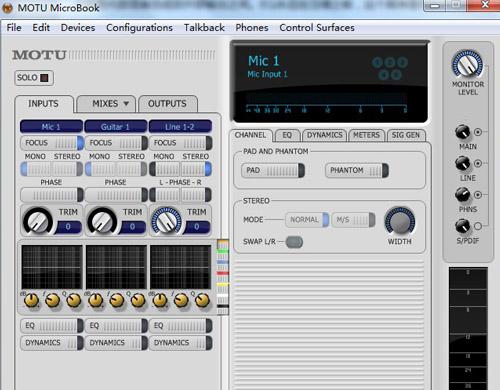Expand the Mixes tab dropdown arrow
Screen dimensions: 500x390
point(126,104)
